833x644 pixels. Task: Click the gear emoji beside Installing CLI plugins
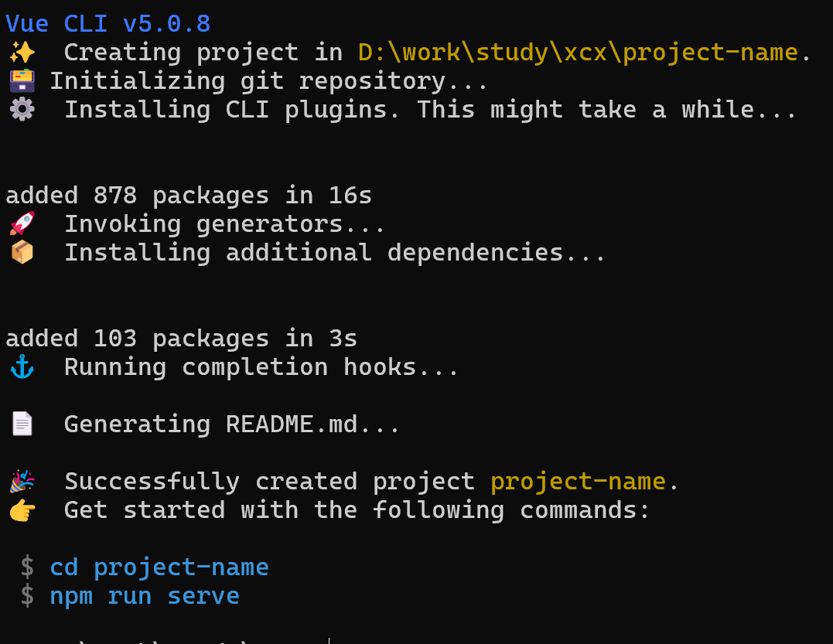(x=22, y=110)
